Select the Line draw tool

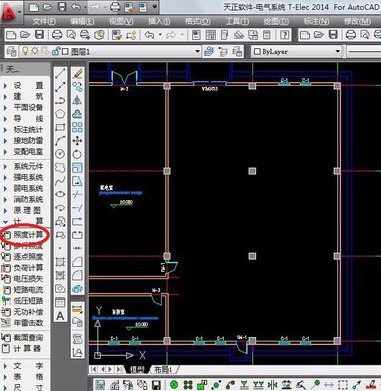60,74
